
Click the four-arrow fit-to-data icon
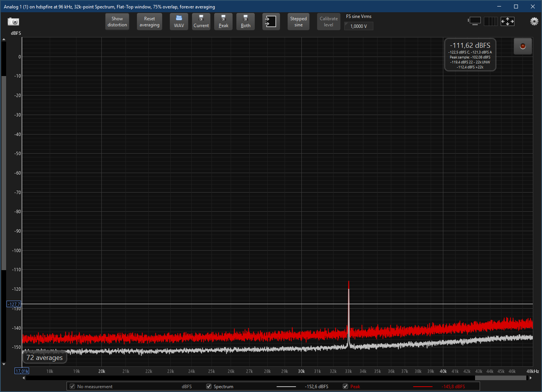(508, 21)
